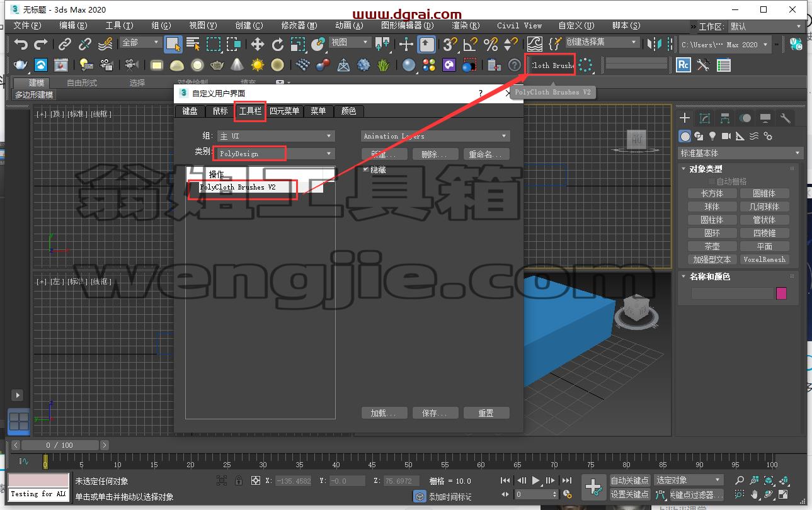Click the pink object color swatch

click(781, 293)
